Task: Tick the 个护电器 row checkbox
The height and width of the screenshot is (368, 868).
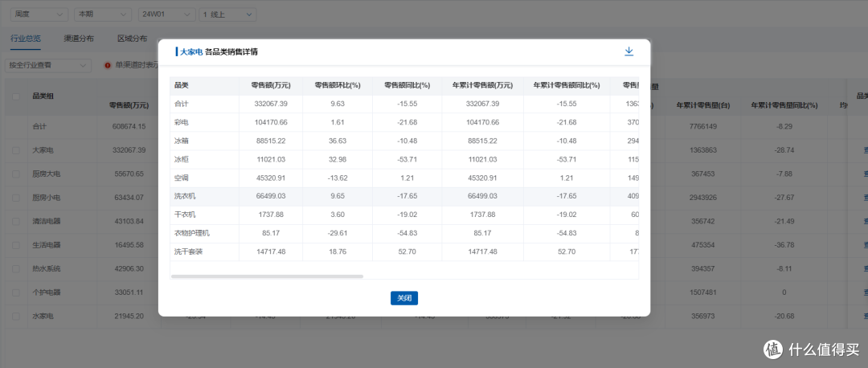Action: pos(15,292)
